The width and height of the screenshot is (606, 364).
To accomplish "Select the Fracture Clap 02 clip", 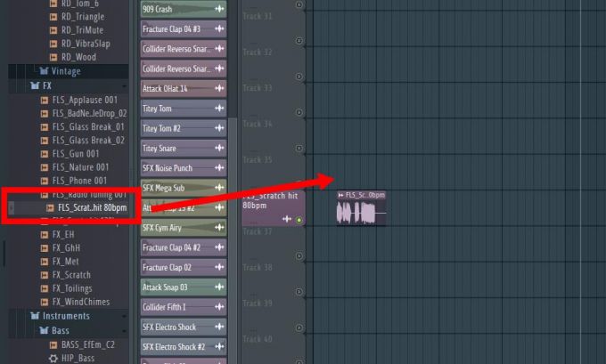I will pos(184,268).
